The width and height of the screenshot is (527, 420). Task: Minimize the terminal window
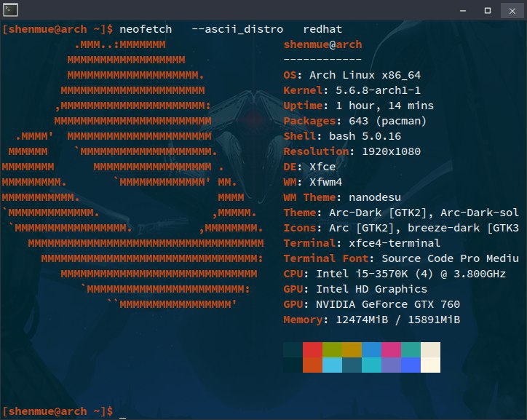pyautogui.click(x=463, y=11)
